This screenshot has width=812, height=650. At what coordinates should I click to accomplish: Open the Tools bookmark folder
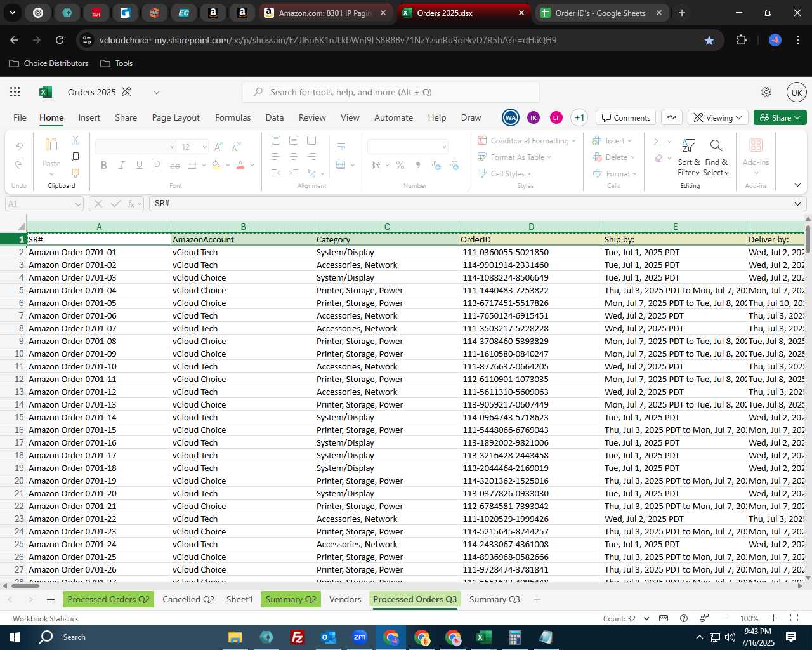pyautogui.click(x=117, y=63)
